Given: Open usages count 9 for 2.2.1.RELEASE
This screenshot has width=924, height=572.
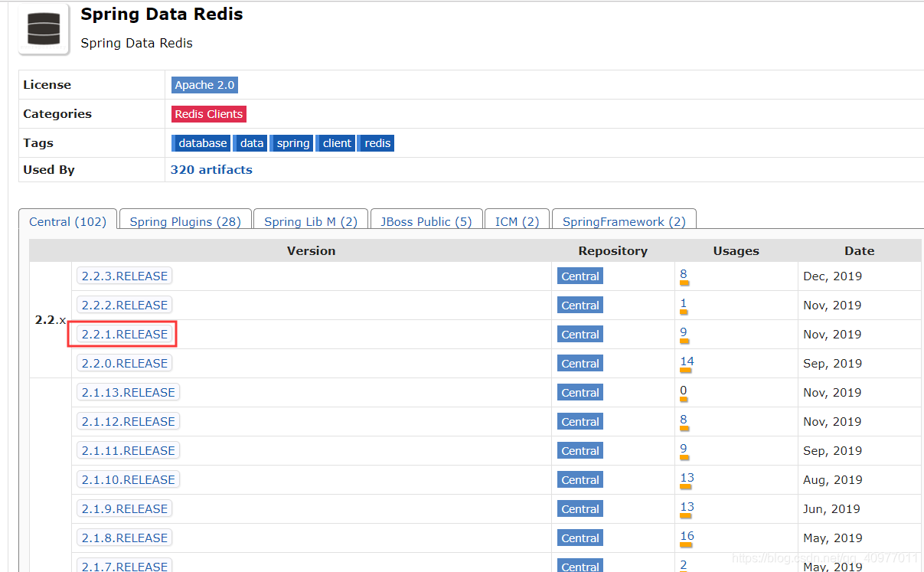Looking at the screenshot, I should coord(684,332).
